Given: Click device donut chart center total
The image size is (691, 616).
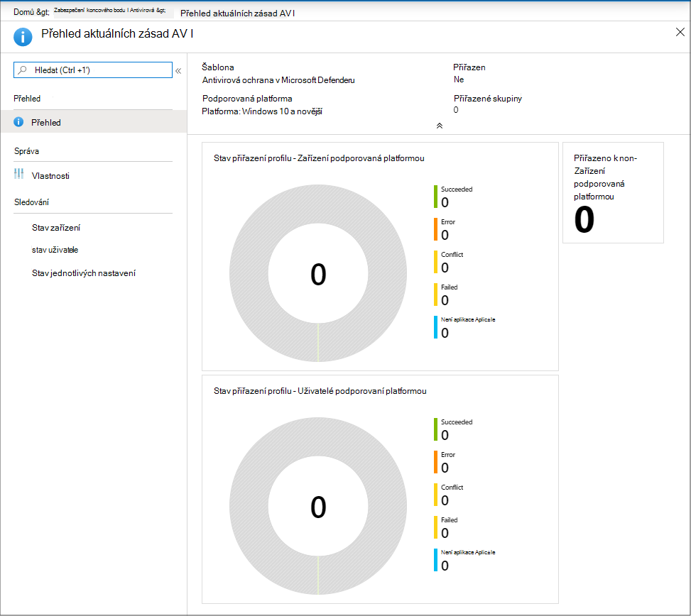Looking at the screenshot, I should [318, 274].
